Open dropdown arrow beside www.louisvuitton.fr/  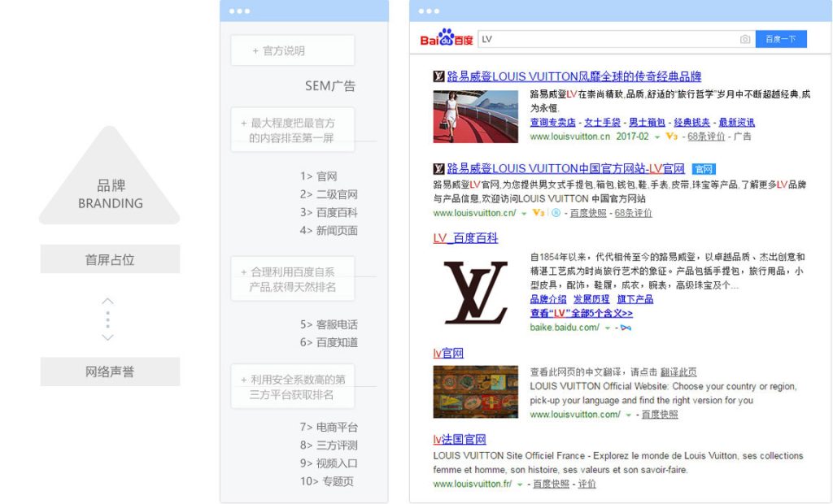tap(519, 484)
